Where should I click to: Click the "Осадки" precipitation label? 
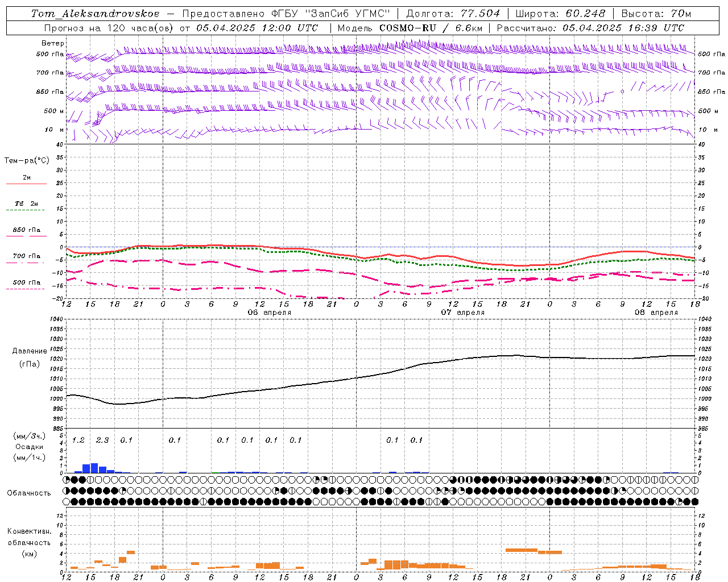click(30, 447)
